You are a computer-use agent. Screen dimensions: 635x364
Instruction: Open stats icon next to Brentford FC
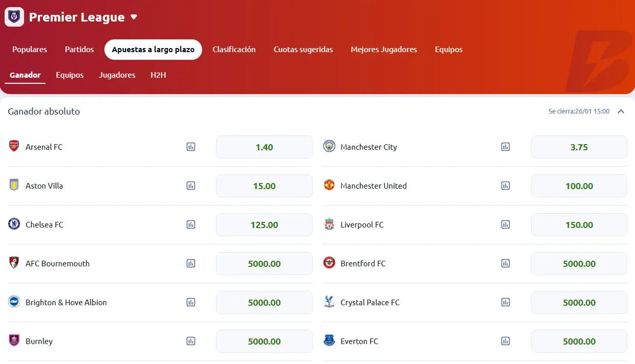point(506,264)
